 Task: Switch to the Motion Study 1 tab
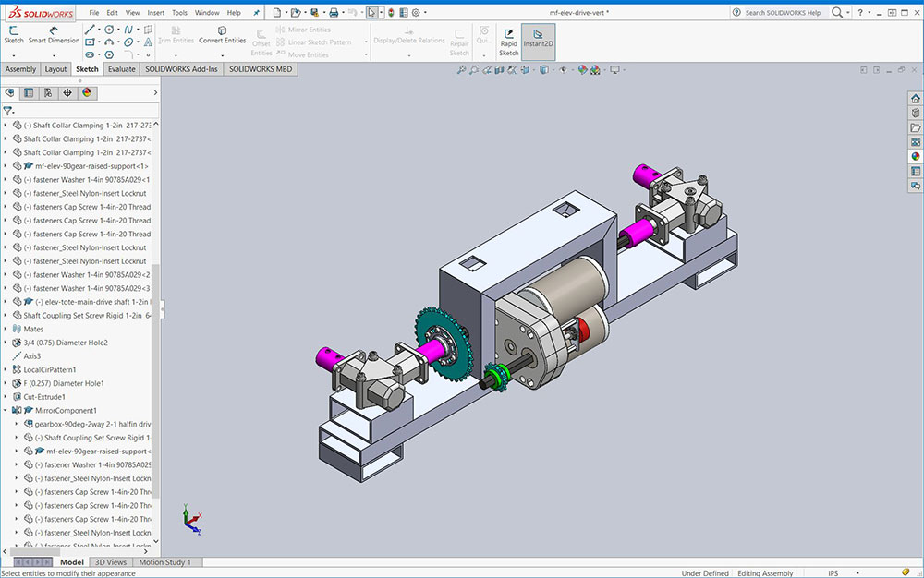(167, 562)
